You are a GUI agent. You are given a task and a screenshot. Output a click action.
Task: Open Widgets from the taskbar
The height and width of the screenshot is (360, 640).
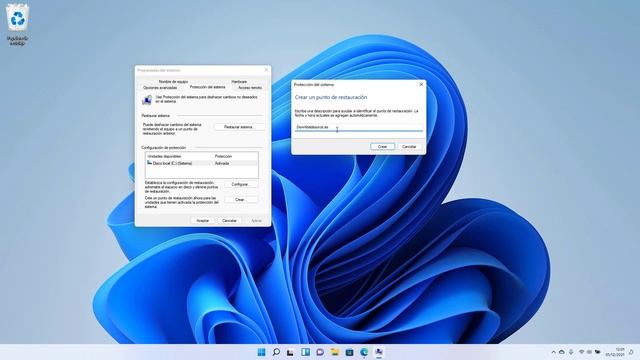click(305, 352)
